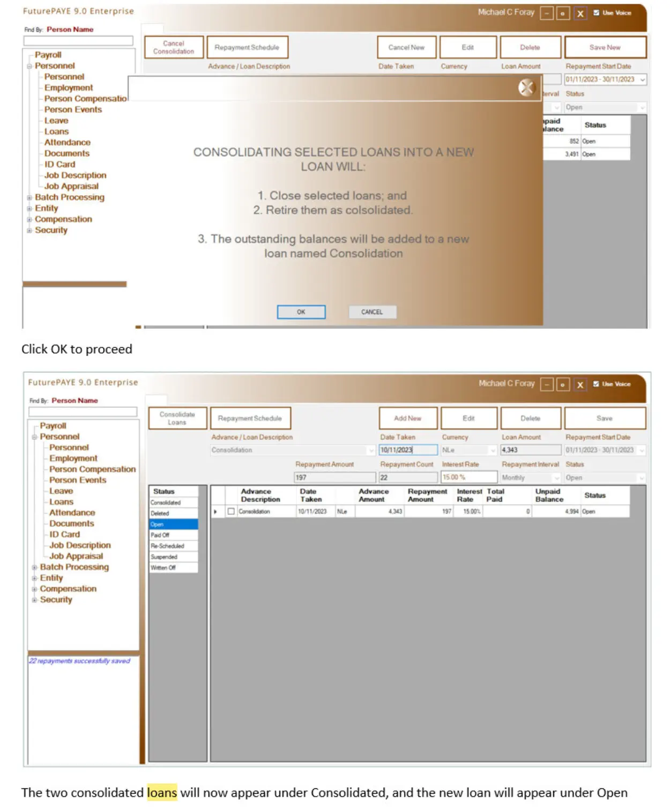Viewport: 670px width, 812px height.
Task: Click the Date Taken field showing 10/11/2023
Action: click(408, 450)
